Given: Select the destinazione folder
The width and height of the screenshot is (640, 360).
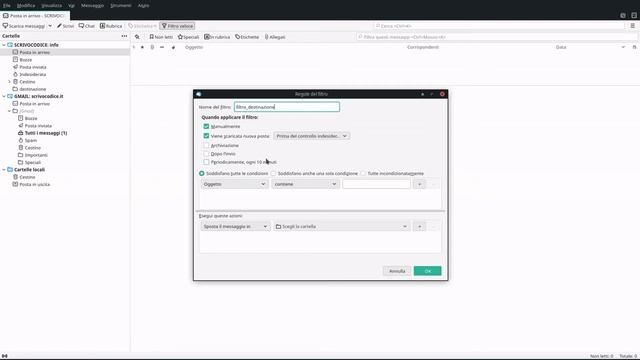Looking at the screenshot, I should pyautogui.click(x=33, y=89).
